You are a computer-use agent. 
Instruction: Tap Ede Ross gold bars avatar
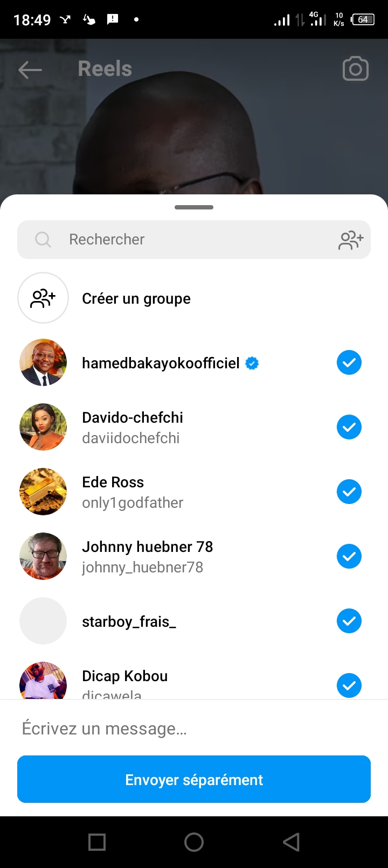[43, 492]
